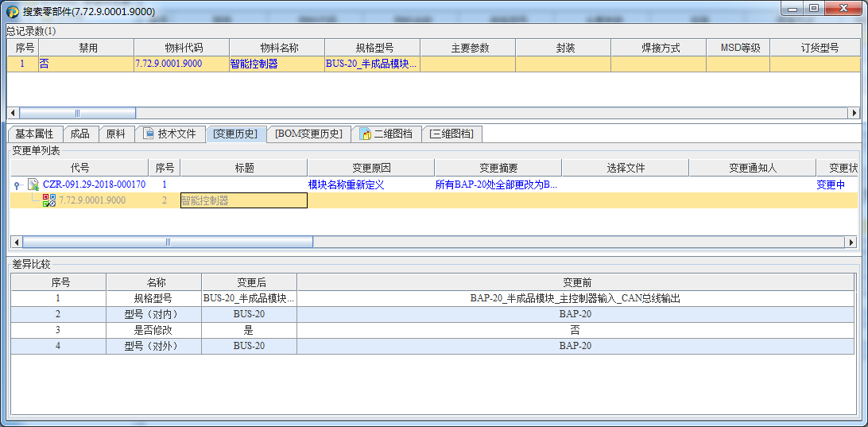868x427 pixels.
Task: Click the 订货型号 column header
Action: (x=816, y=48)
